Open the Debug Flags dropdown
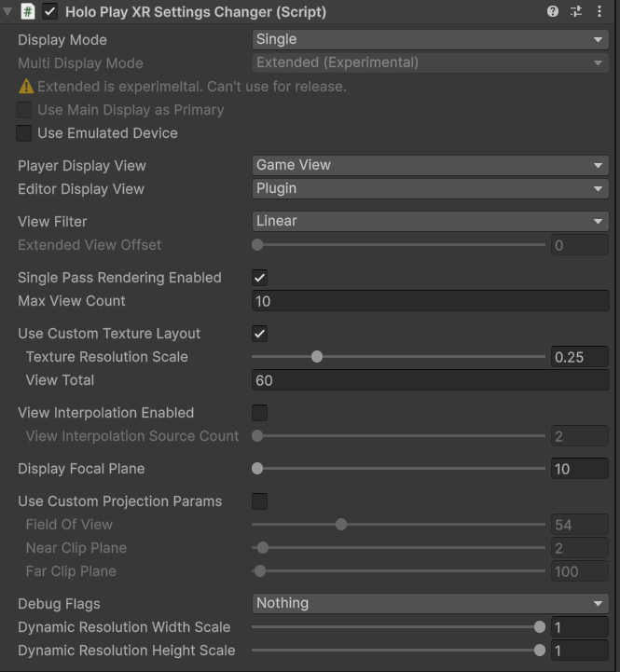 [x=430, y=603]
